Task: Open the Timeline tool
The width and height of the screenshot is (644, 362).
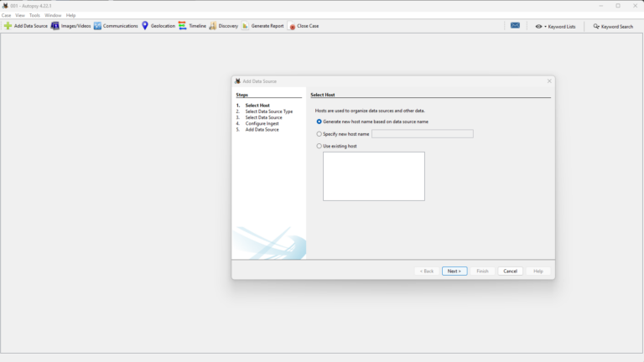Action: (x=183, y=26)
